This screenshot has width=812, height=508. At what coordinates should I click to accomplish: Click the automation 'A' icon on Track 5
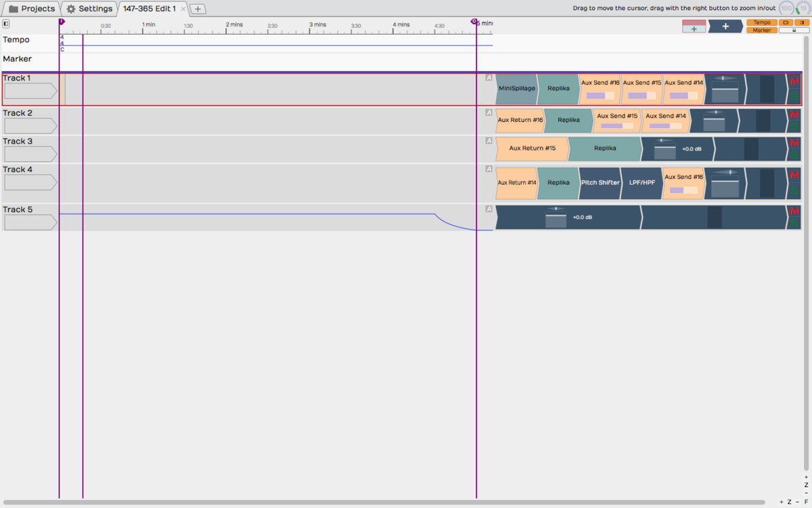[x=489, y=209]
